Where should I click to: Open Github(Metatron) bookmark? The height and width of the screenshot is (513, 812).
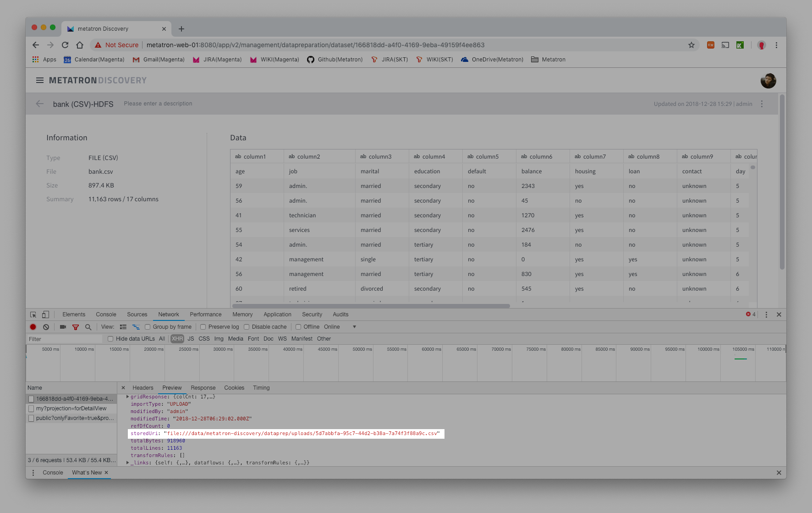tap(335, 60)
